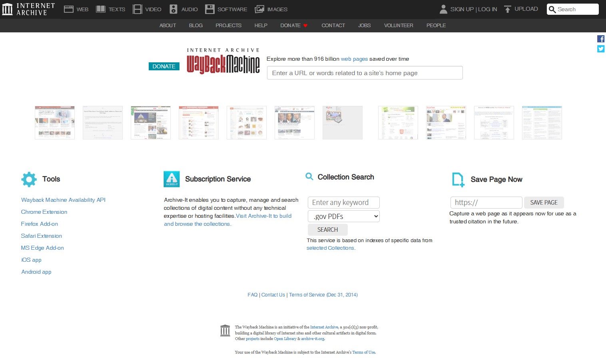Click the user avatar icon
The height and width of the screenshot is (364, 606).
[443, 9]
